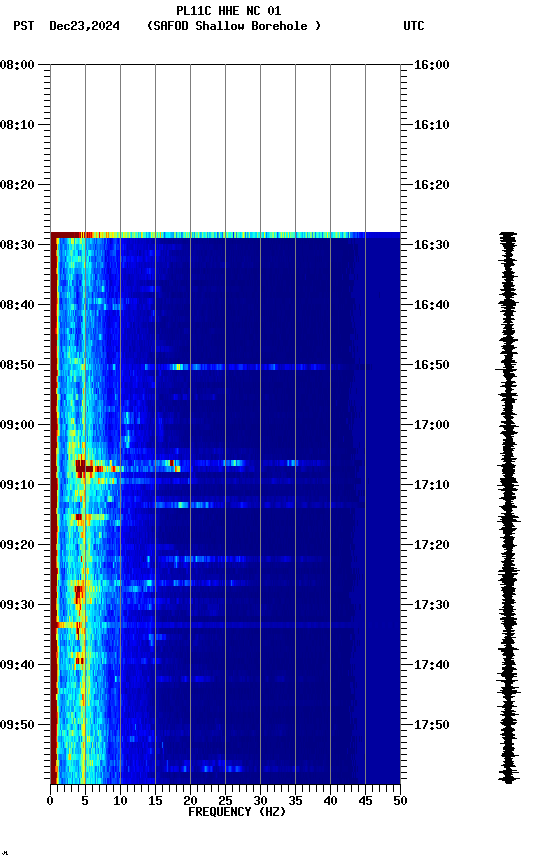Click the 45 Hz frequency axis label
The width and height of the screenshot is (552, 864).
click(x=365, y=801)
